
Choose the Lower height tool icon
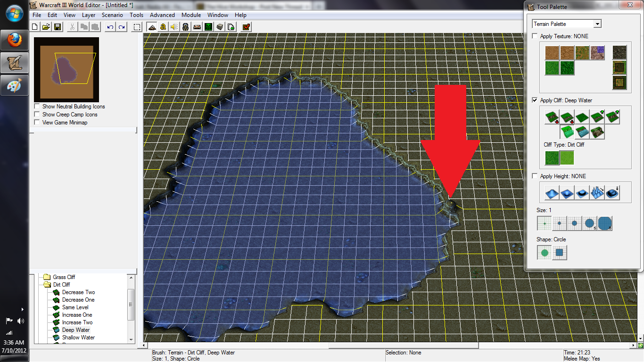point(567,192)
